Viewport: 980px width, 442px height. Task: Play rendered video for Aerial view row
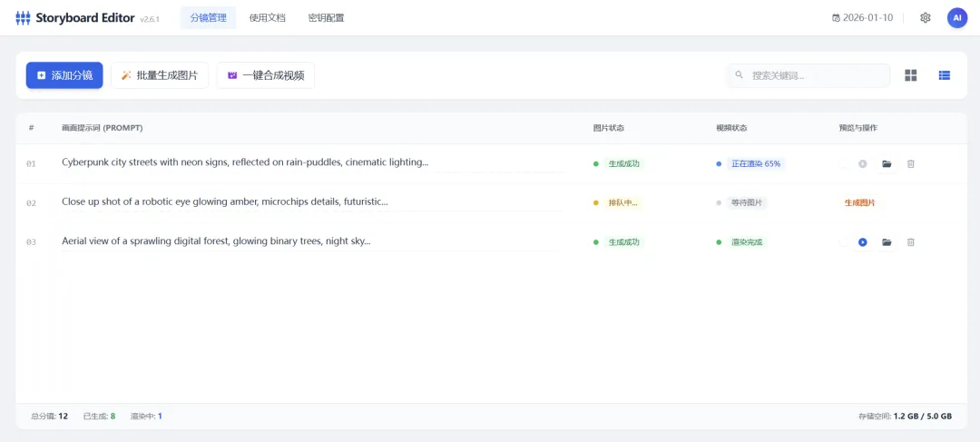click(863, 242)
